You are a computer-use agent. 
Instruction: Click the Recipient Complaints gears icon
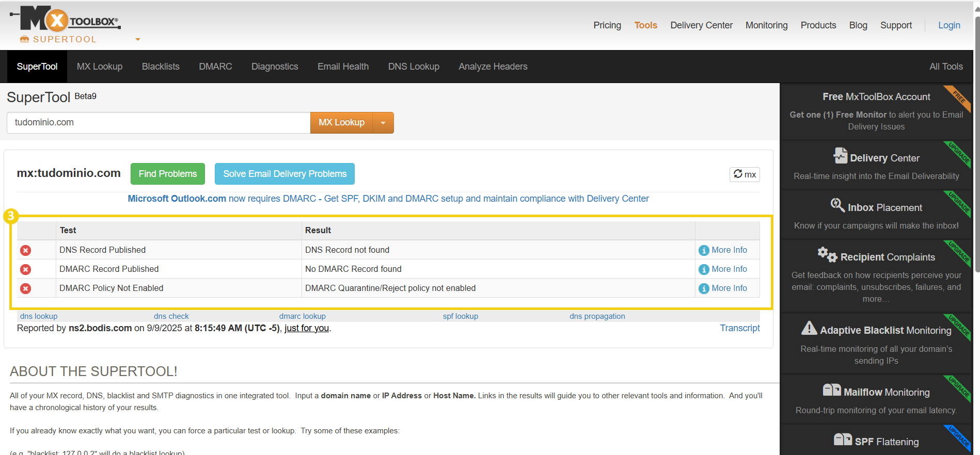pyautogui.click(x=827, y=255)
